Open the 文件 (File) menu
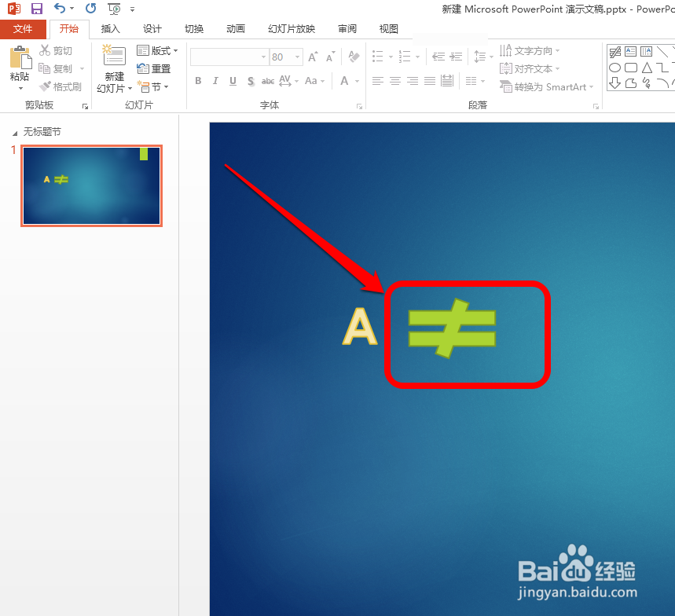Viewport: 675px width, 616px height. pos(23,29)
